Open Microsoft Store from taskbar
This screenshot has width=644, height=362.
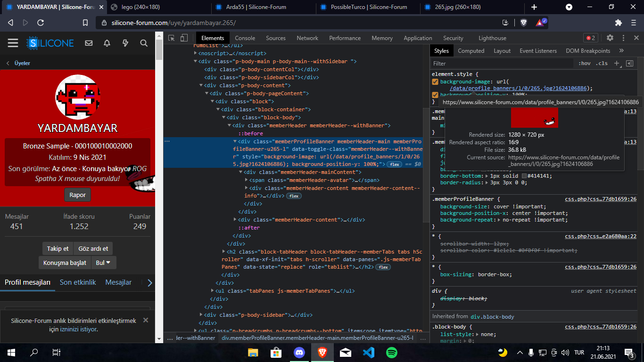[276, 352]
